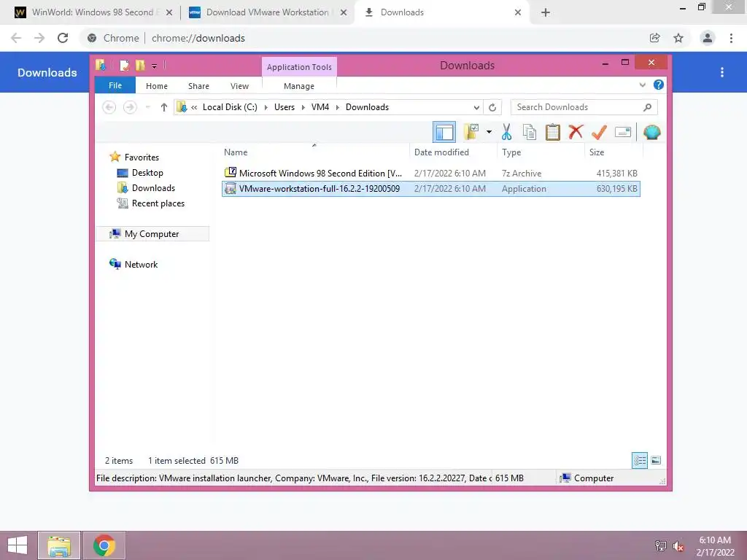Image resolution: width=747 pixels, height=560 pixels.
Task: Open recent locations dropdown arrow
Action: tap(148, 107)
